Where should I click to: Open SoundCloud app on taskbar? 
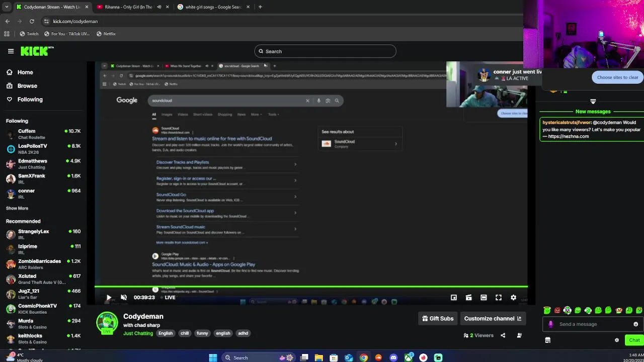[378, 357]
